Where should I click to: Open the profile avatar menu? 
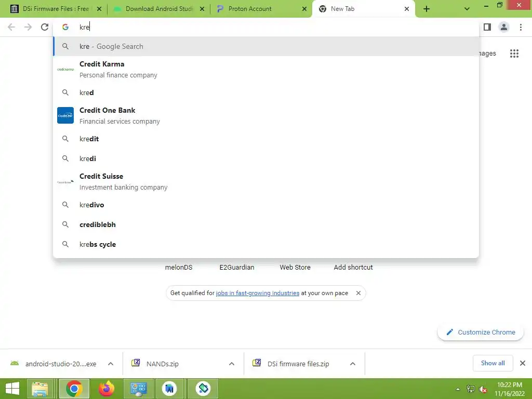tap(504, 27)
